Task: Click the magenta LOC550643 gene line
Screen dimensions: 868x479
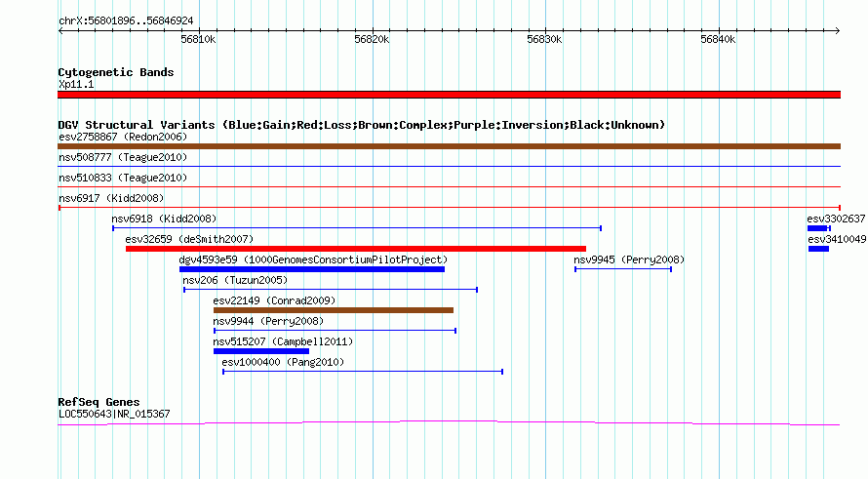Action: pos(449,423)
